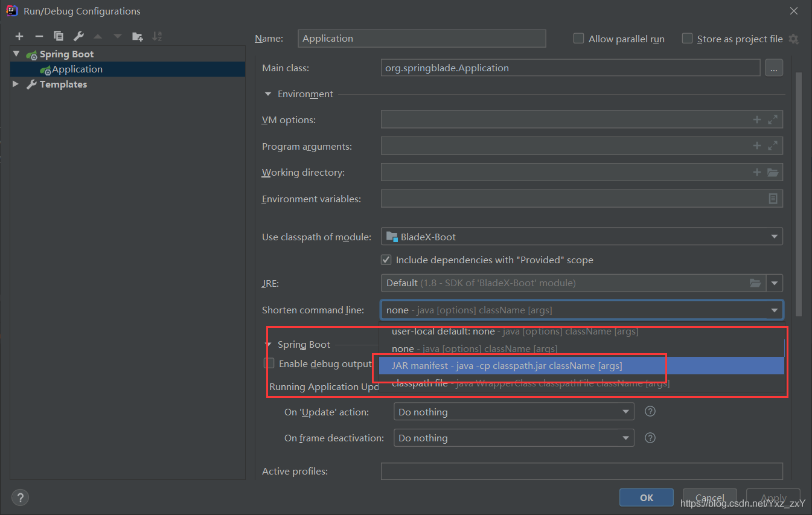Image resolution: width=812 pixels, height=515 pixels.
Task: Enable debug output checkbox
Action: (269, 363)
